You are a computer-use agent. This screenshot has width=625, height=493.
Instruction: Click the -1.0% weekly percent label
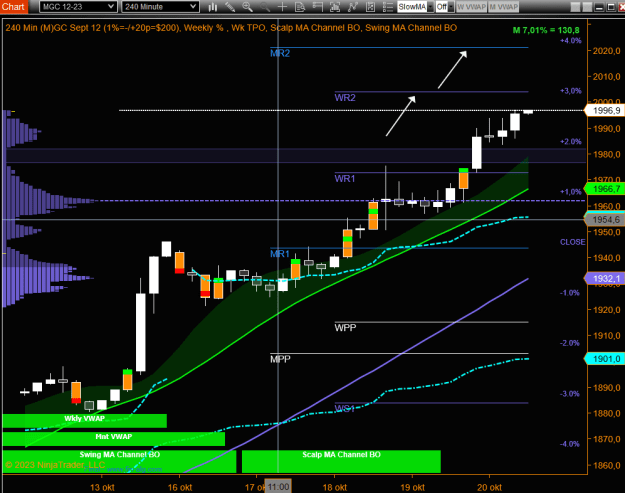click(570, 293)
